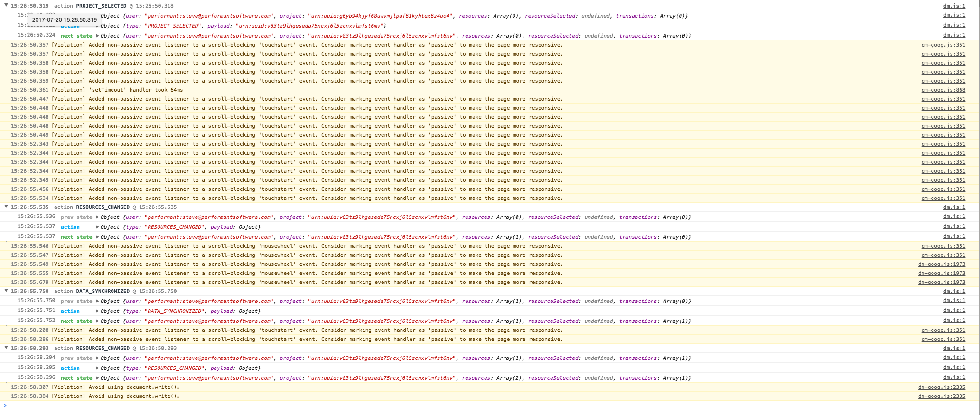Image resolution: width=980 pixels, height=415 pixels.
Task: Click the 'prev state' label at 15:26:55.536
Action: [x=76, y=217]
